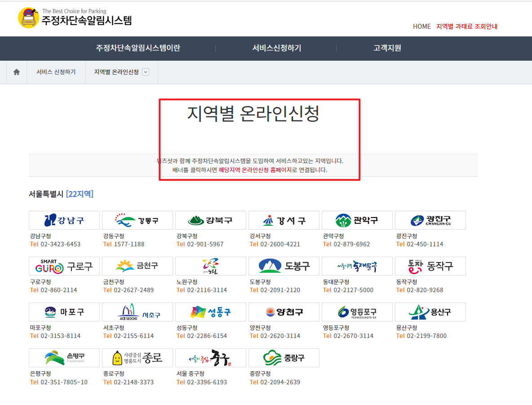Click phone number 02-2627-2489
This screenshot has width=532, height=405.
tap(134, 290)
